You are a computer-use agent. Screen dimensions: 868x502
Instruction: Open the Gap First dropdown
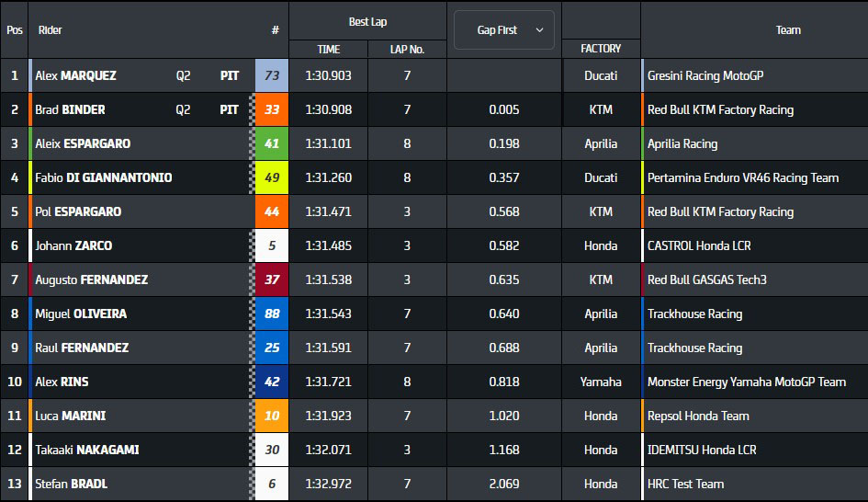(503, 30)
